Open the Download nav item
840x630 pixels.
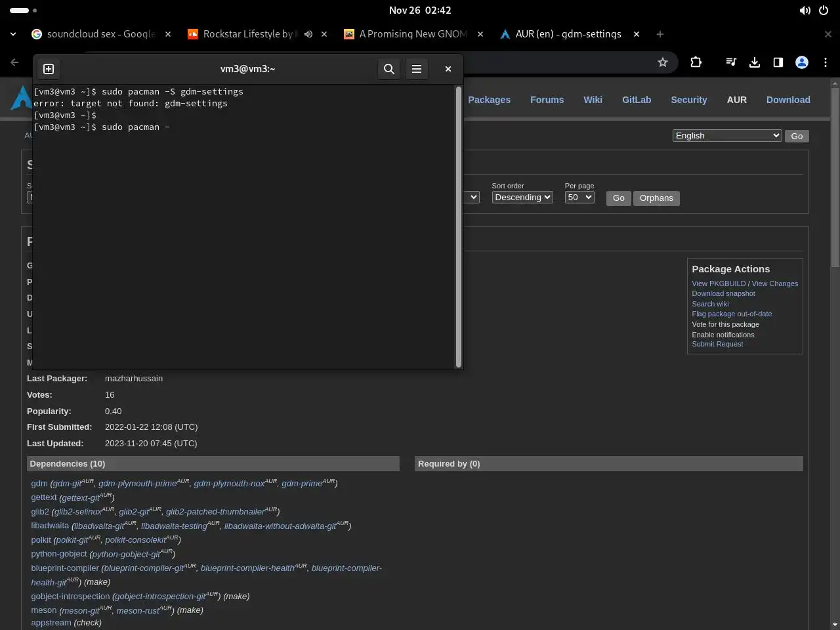(788, 100)
